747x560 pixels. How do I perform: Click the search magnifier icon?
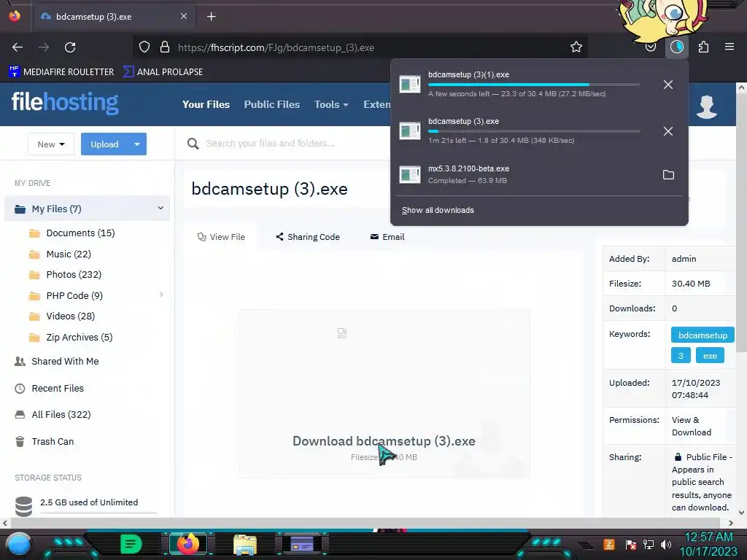click(x=193, y=144)
